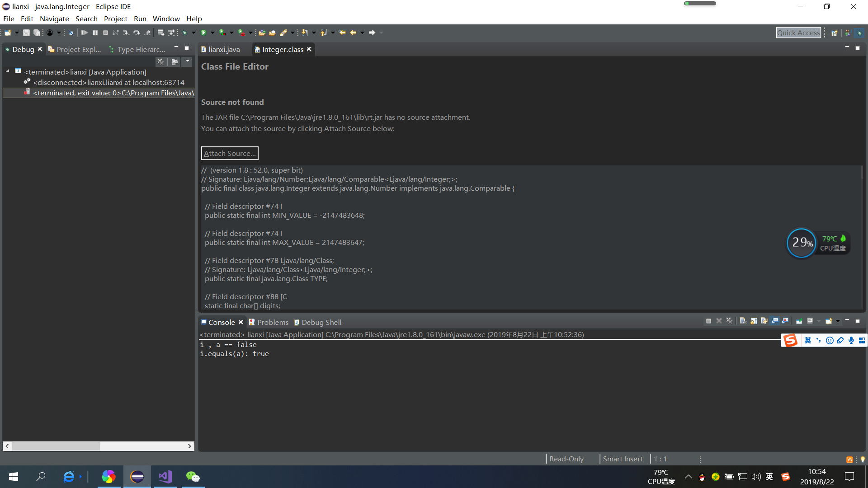Collapse the terminated lianxi launch node
The width and height of the screenshot is (868, 488).
[8, 71]
